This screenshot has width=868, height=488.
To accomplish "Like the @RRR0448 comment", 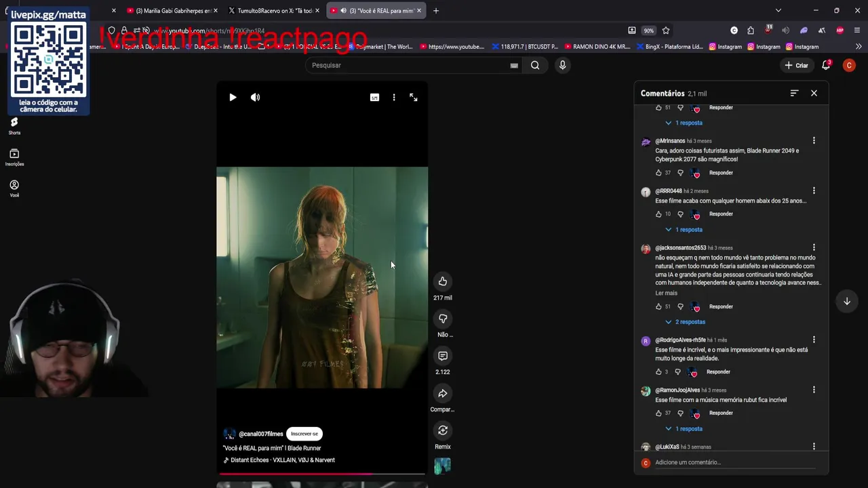I will click(x=658, y=214).
